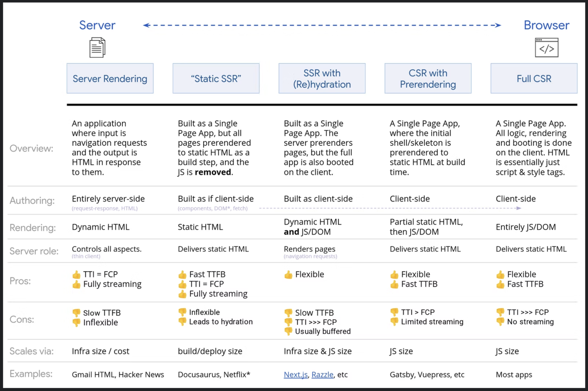The width and height of the screenshot is (588, 391).
Task: Click the Browser heading text
Action: click(x=546, y=25)
